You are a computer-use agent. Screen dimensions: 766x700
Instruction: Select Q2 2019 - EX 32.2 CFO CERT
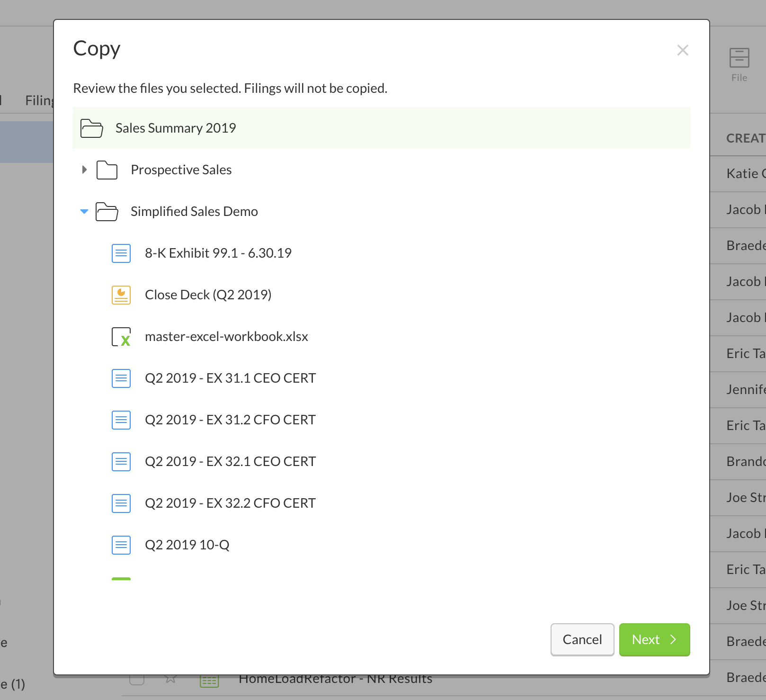click(x=230, y=503)
